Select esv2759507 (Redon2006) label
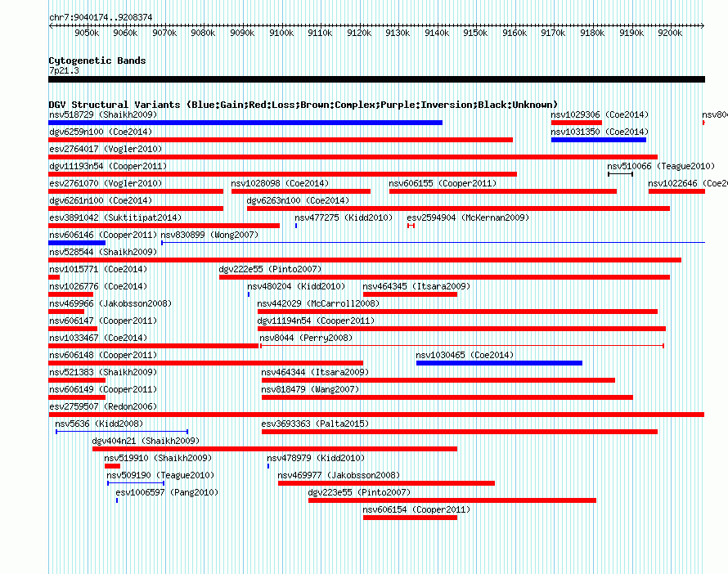The height and width of the screenshot is (574, 728). point(103,406)
